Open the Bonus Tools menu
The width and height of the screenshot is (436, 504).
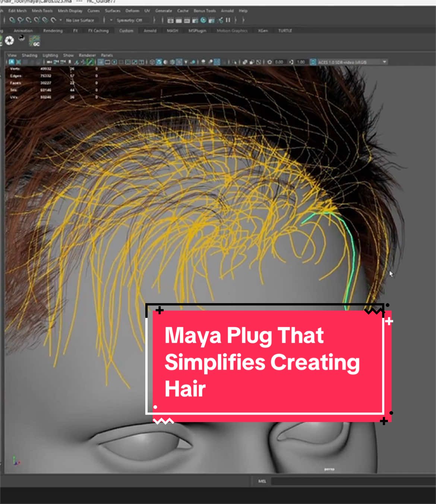click(205, 11)
